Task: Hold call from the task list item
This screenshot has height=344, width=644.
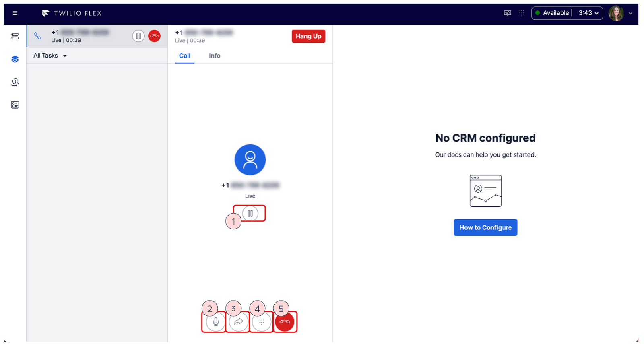Action: pyautogui.click(x=138, y=36)
